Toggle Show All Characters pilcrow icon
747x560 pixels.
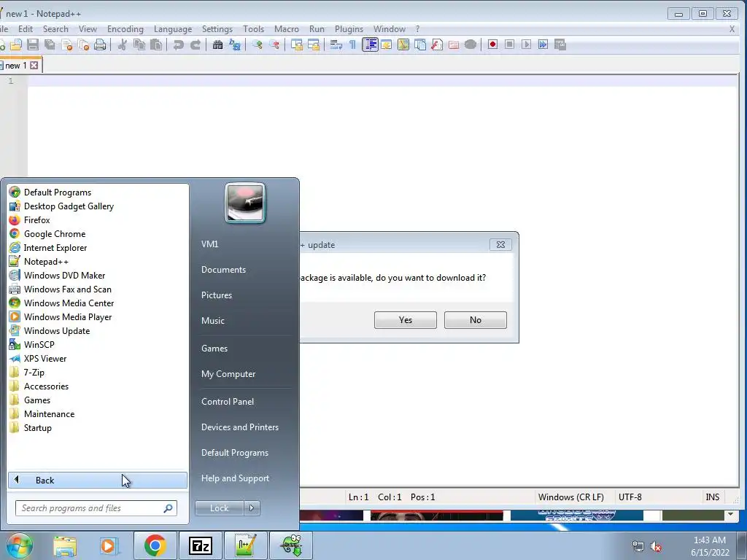352,44
